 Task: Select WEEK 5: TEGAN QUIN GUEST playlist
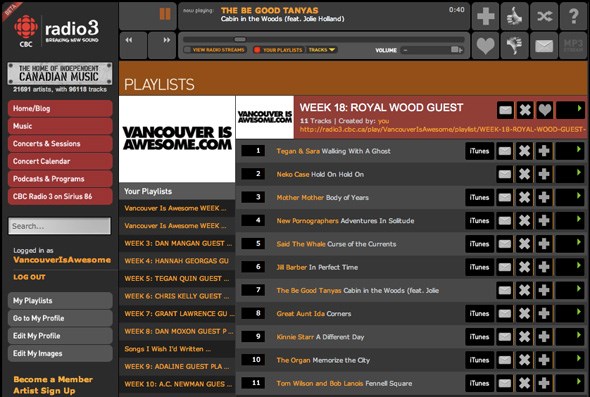[177, 278]
